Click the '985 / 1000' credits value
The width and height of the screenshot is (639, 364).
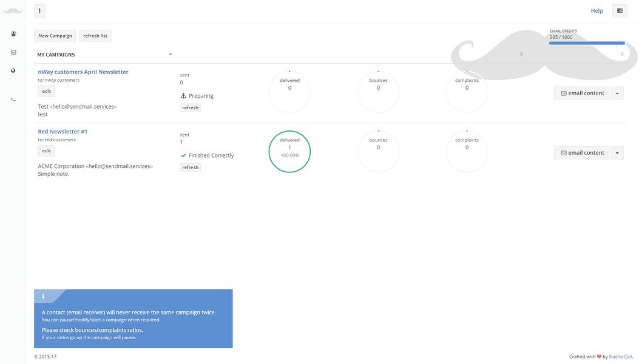point(561,37)
